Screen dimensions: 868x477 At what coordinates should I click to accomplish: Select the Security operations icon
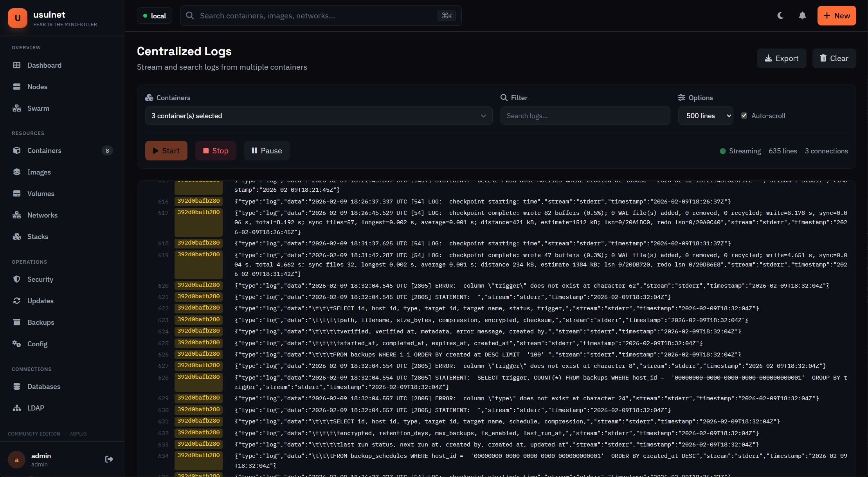(x=17, y=279)
